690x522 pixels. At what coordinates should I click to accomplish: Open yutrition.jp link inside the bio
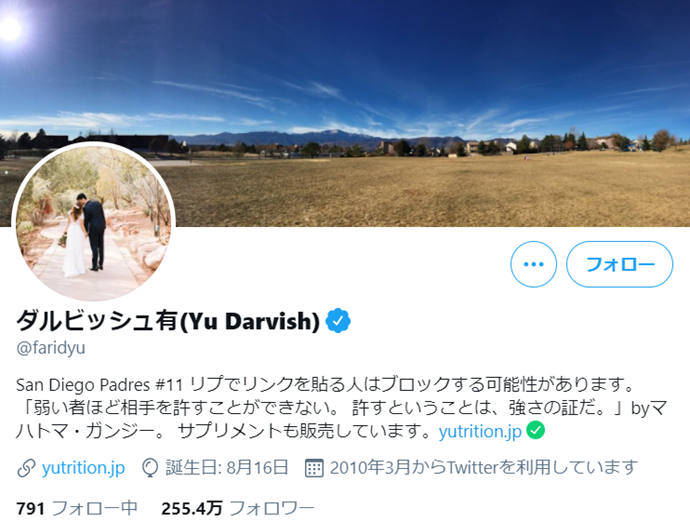(480, 431)
